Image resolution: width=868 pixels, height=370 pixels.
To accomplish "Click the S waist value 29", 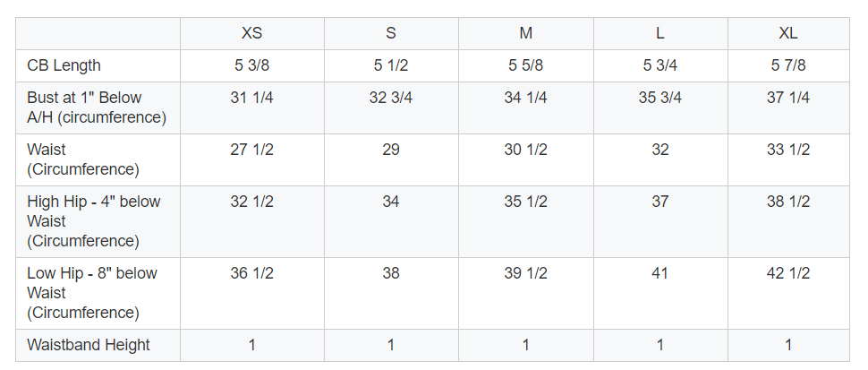I will pos(391,150).
